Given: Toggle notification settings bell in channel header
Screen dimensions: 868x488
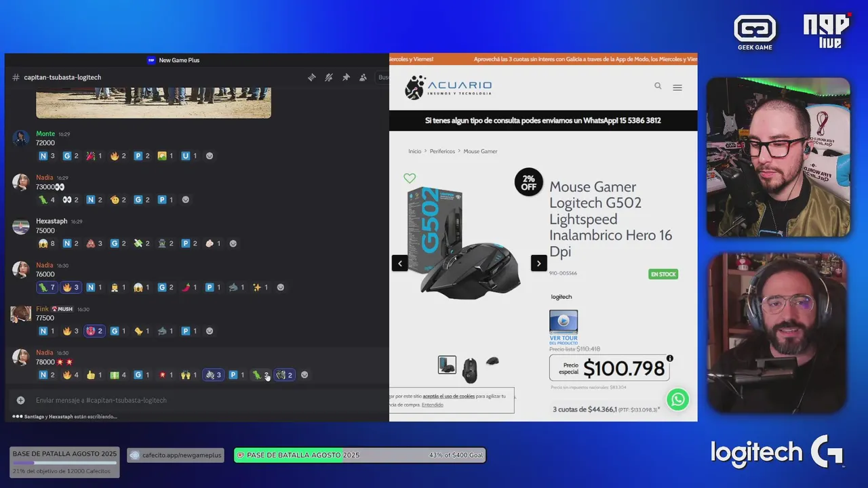Looking at the screenshot, I should coord(329,77).
